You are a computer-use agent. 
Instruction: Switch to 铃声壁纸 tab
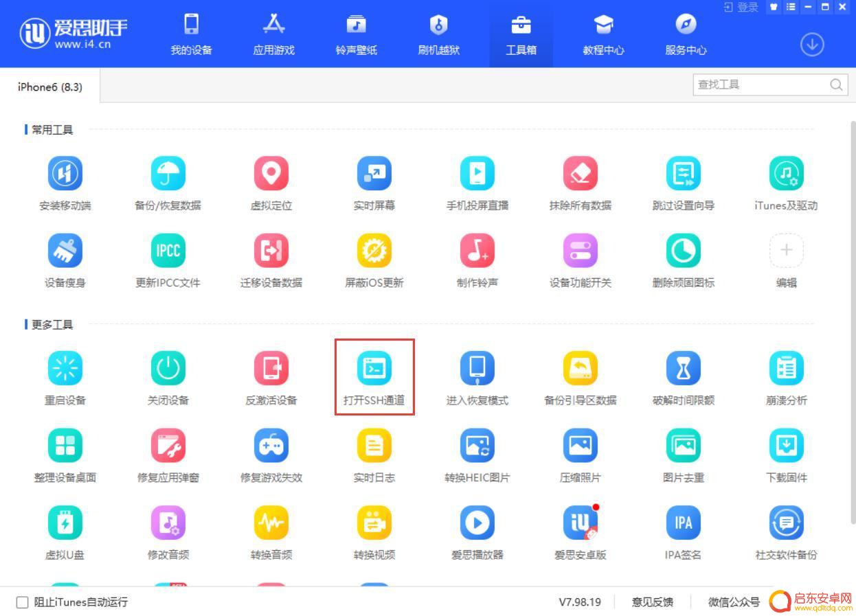(357, 34)
